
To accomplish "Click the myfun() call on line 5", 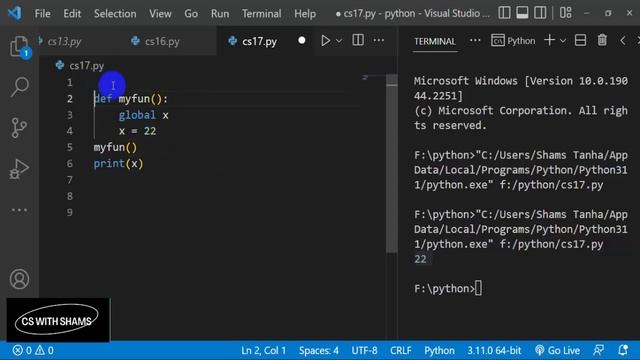I will coord(115,147).
